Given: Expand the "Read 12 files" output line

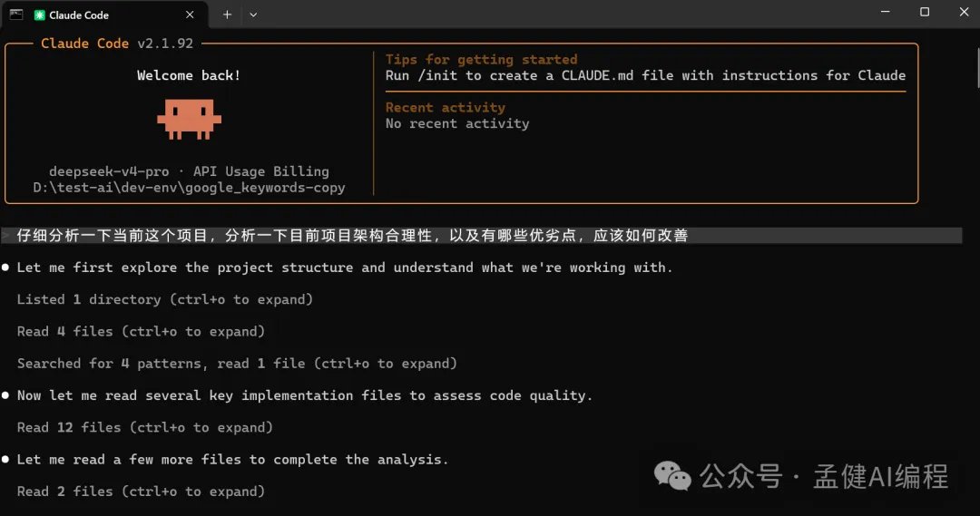Looking at the screenshot, I should (x=145, y=427).
